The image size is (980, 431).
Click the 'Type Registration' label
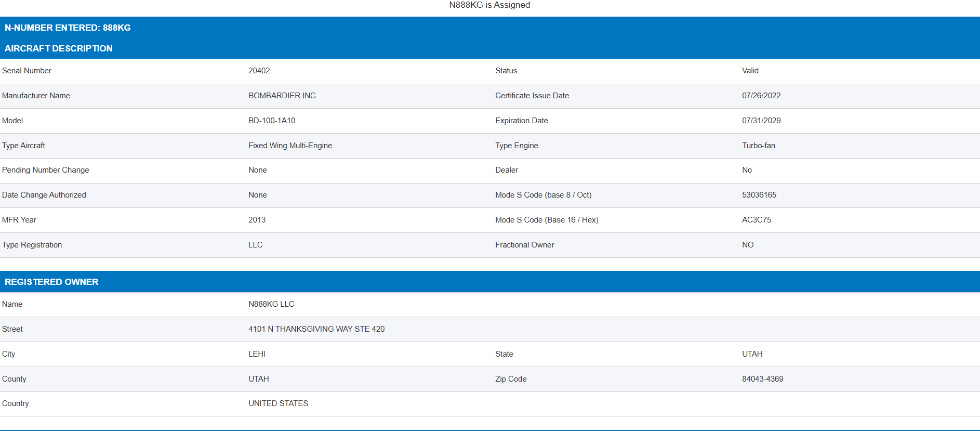pos(32,245)
